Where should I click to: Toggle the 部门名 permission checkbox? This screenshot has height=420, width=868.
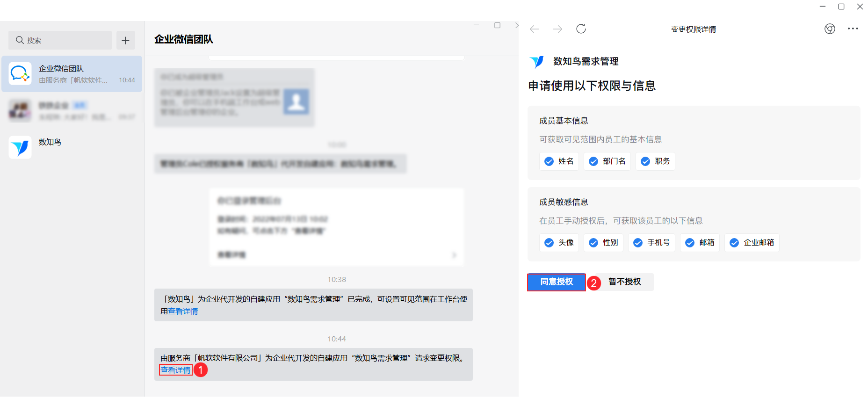(593, 161)
